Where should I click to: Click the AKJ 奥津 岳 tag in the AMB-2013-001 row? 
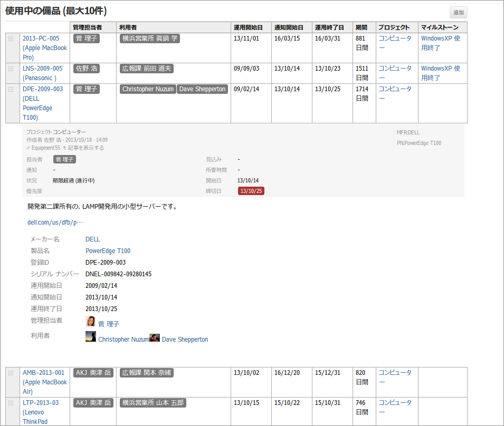point(93,373)
